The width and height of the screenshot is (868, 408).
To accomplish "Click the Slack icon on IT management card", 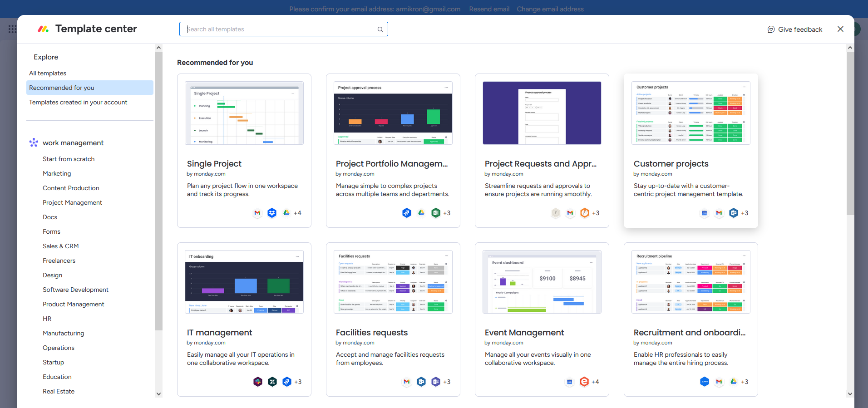I will pyautogui.click(x=258, y=382).
